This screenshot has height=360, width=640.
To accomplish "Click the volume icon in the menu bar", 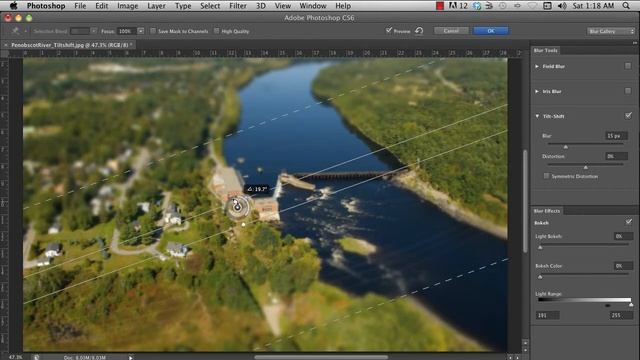I will [x=562, y=6].
